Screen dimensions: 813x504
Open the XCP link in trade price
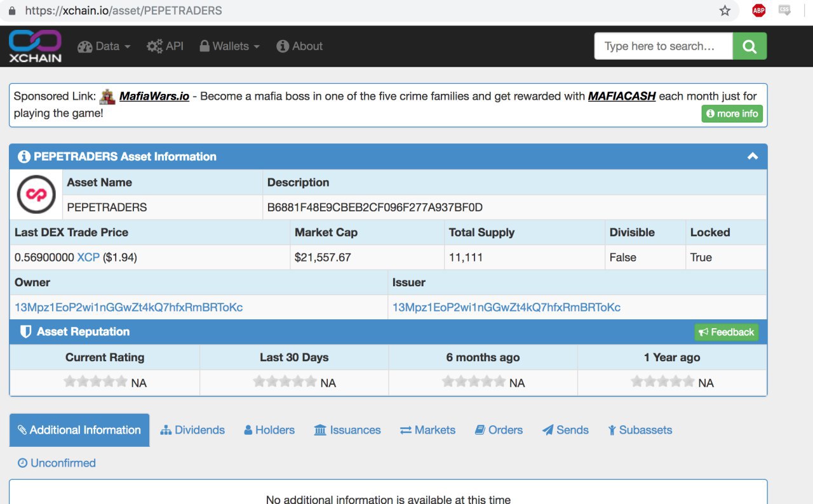click(x=88, y=258)
